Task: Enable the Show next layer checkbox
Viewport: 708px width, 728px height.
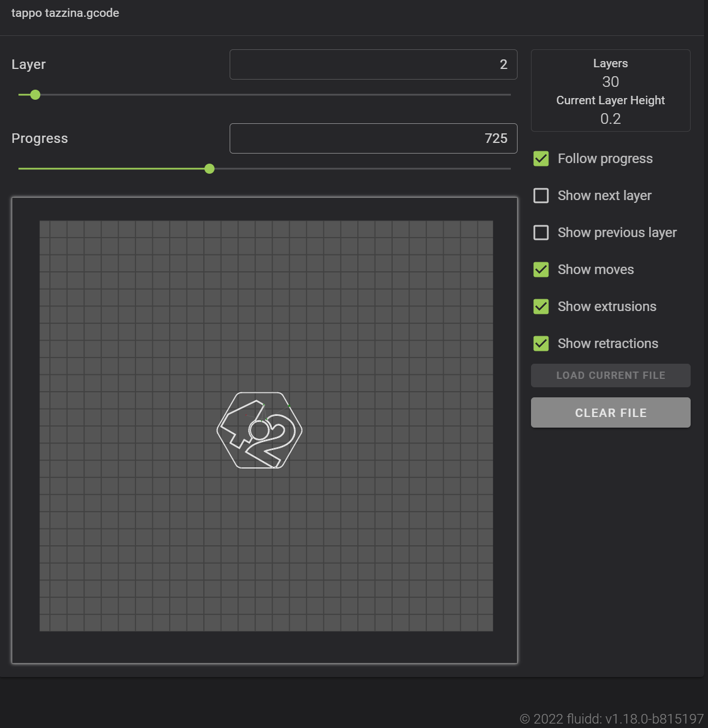Action: coord(541,196)
